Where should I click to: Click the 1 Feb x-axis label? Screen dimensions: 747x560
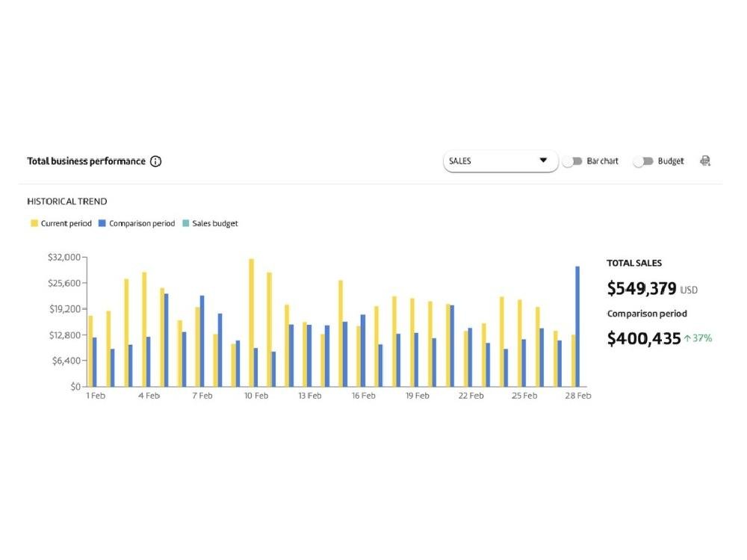coord(96,396)
